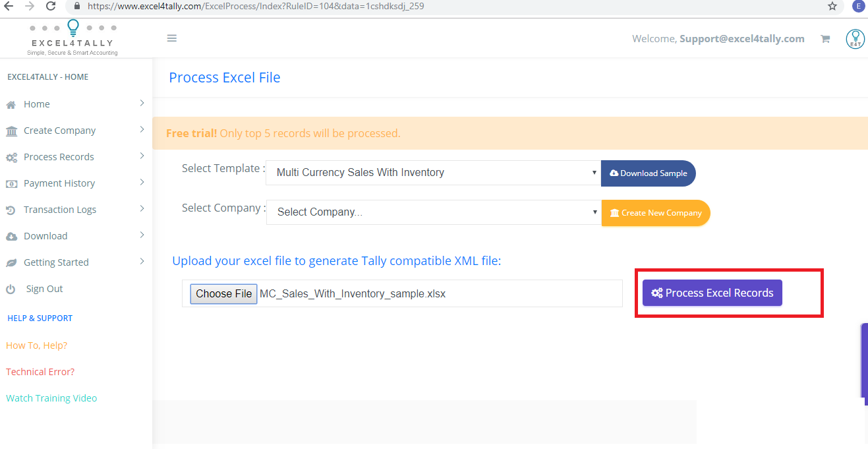This screenshot has width=868, height=449.
Task: Click the HELP & SUPPORT sidebar heading
Action: tap(40, 318)
